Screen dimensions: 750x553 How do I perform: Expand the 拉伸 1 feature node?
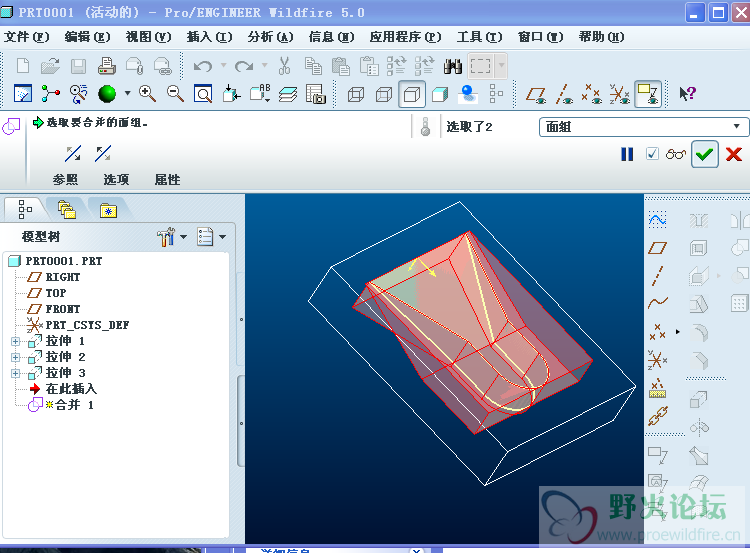pyautogui.click(x=15, y=342)
